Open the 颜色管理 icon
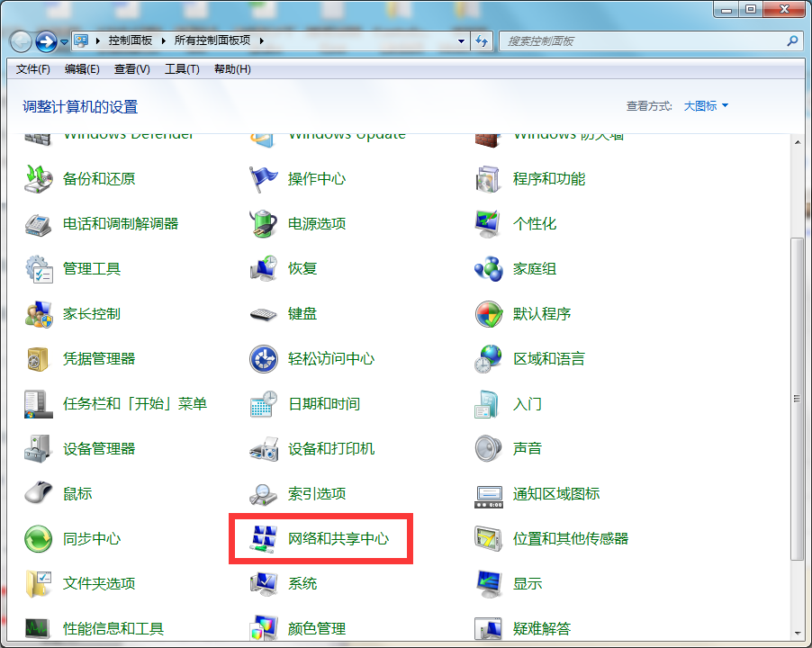Screen dimensions: 812x648 264,627
